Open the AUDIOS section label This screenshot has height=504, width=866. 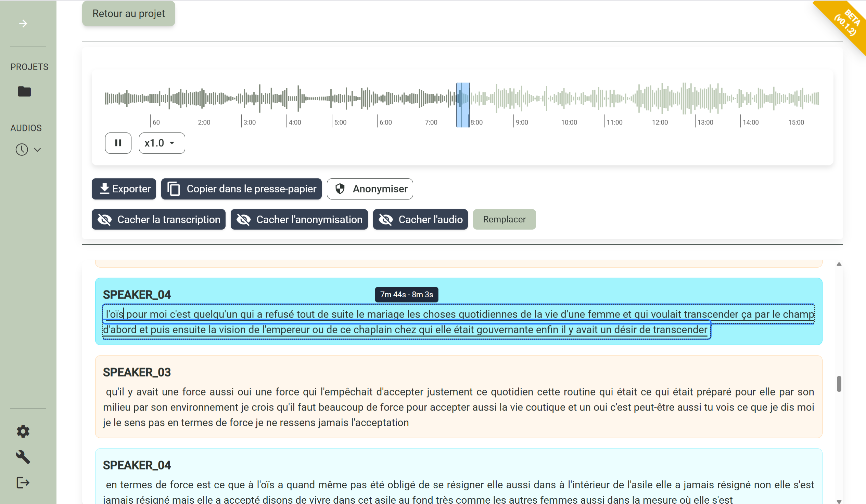point(26,128)
